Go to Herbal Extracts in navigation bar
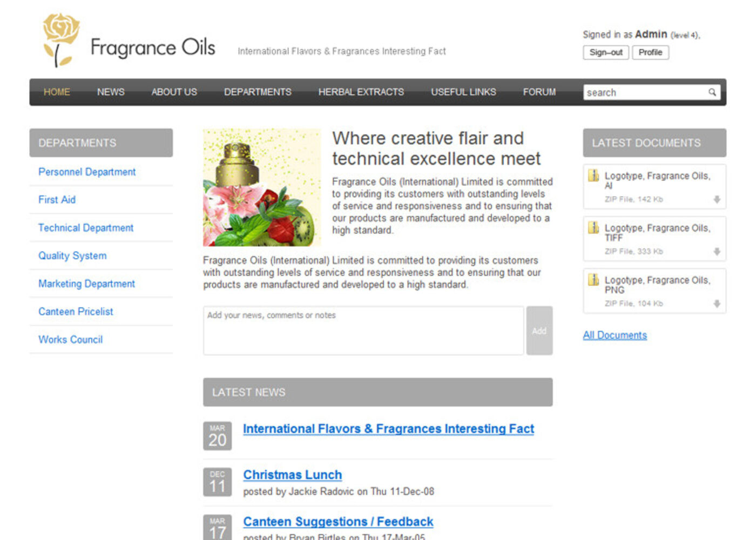 [361, 92]
